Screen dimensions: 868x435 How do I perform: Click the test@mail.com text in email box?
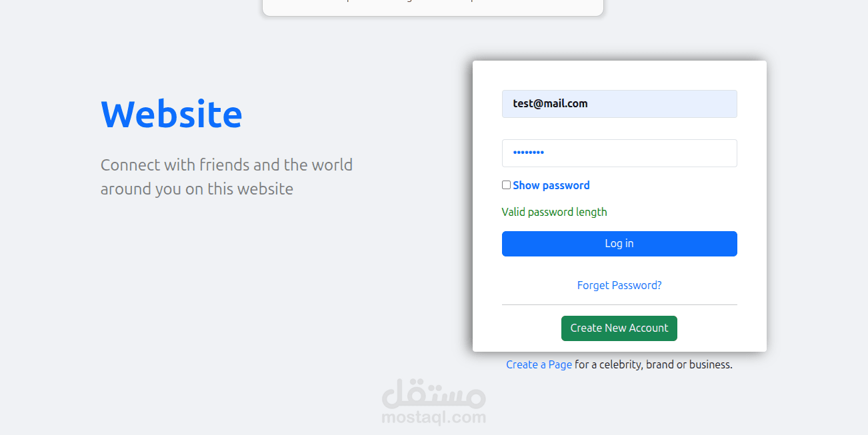tap(550, 104)
